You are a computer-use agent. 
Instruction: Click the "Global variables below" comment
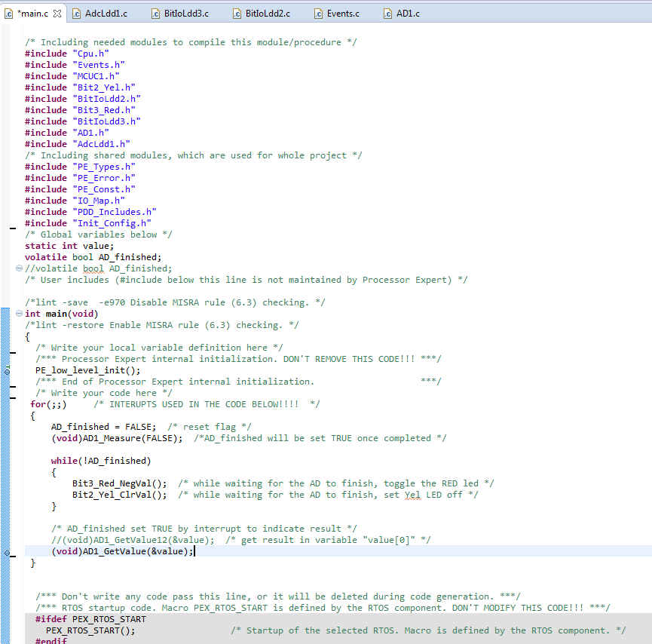point(99,235)
